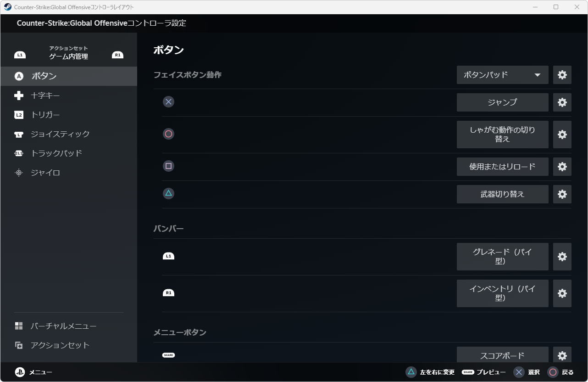Click the スコアボード binding button
Screen dimensions: 588x382
(x=502, y=355)
